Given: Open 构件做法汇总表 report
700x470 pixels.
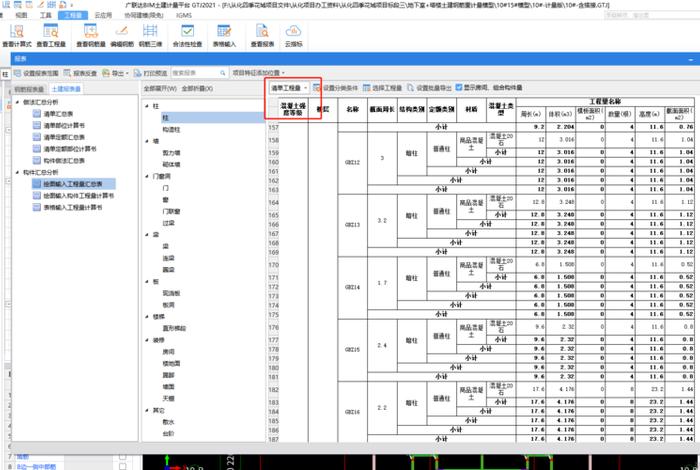Looking at the screenshot, I should click(x=64, y=160).
